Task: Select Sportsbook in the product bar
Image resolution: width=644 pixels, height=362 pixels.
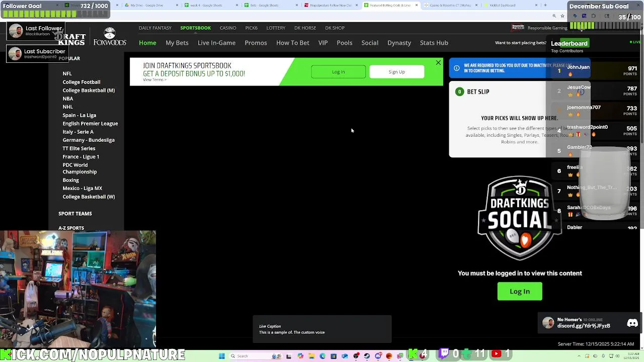Action: [195, 28]
